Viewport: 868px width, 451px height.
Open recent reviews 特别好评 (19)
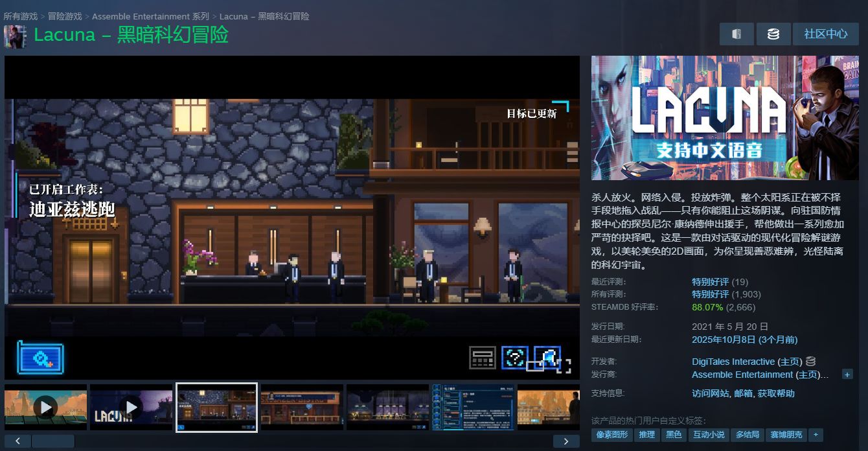tap(720, 282)
